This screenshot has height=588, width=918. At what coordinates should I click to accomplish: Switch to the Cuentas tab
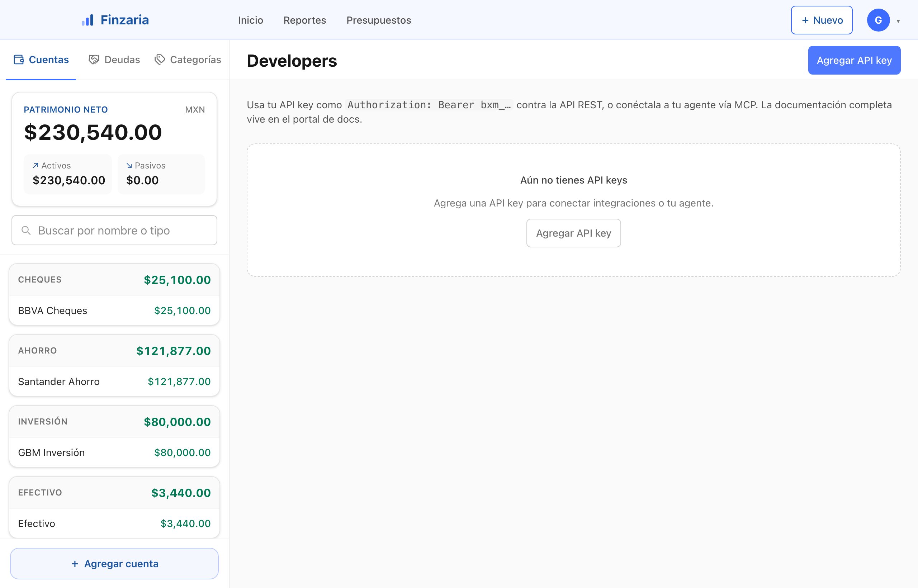pos(41,60)
